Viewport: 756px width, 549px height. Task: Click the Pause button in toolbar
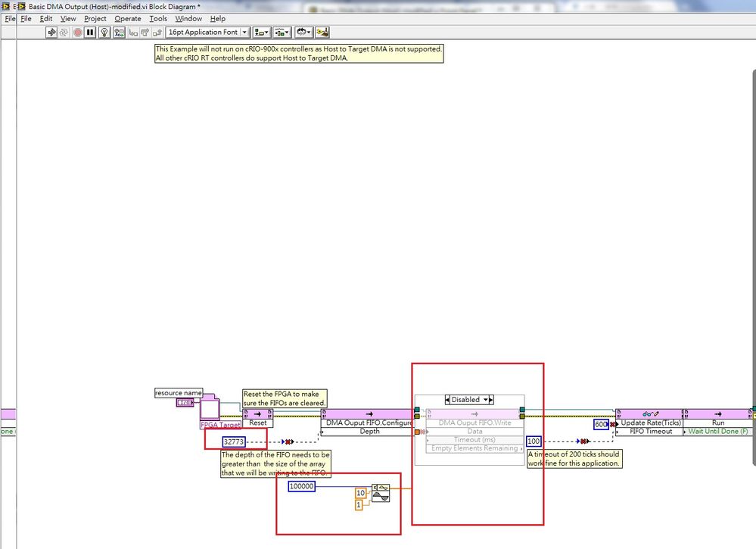coord(90,33)
